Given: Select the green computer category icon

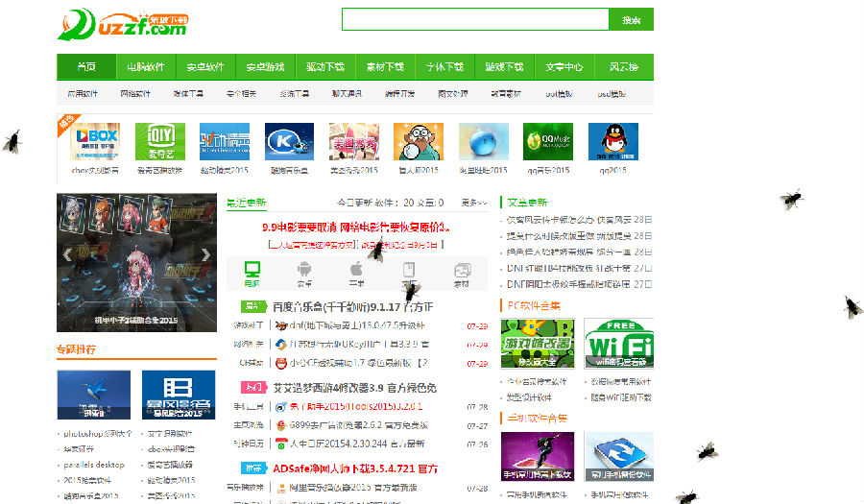Looking at the screenshot, I should pyautogui.click(x=252, y=270).
